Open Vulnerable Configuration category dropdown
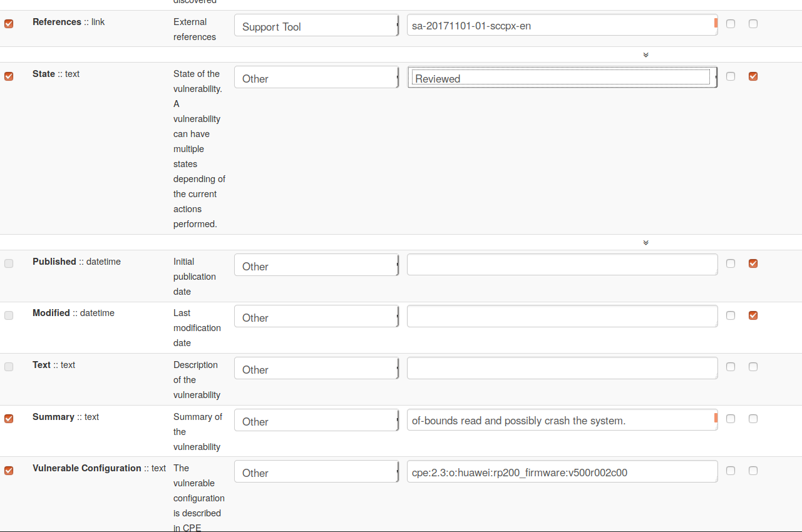The width and height of the screenshot is (802, 532). 316,473
